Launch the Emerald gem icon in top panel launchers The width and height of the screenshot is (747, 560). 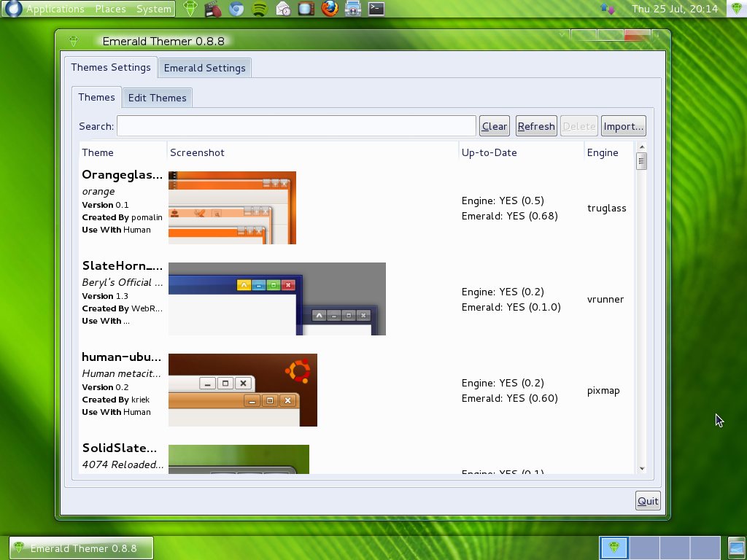(190, 9)
